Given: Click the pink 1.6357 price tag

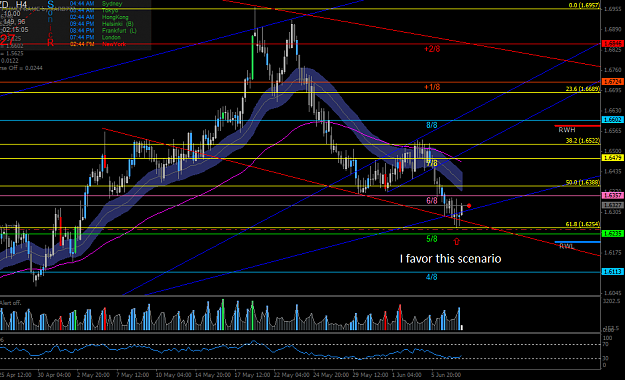Looking at the screenshot, I should pyautogui.click(x=613, y=195).
